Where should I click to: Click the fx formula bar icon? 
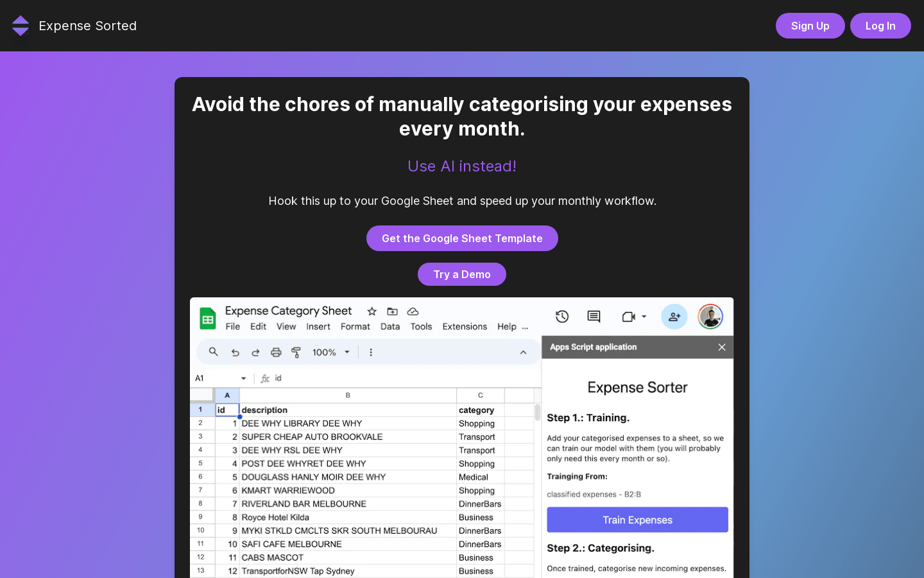tap(265, 378)
